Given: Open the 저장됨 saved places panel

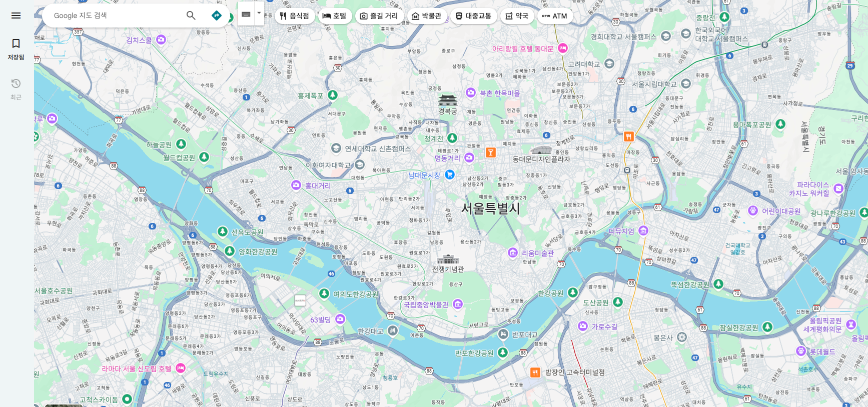Looking at the screenshot, I should (16, 49).
